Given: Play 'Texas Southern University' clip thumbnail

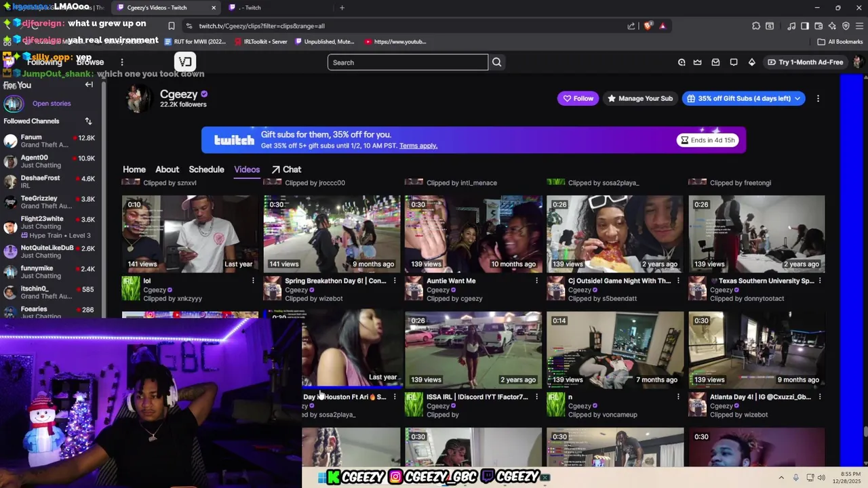Looking at the screenshot, I should pos(757,234).
